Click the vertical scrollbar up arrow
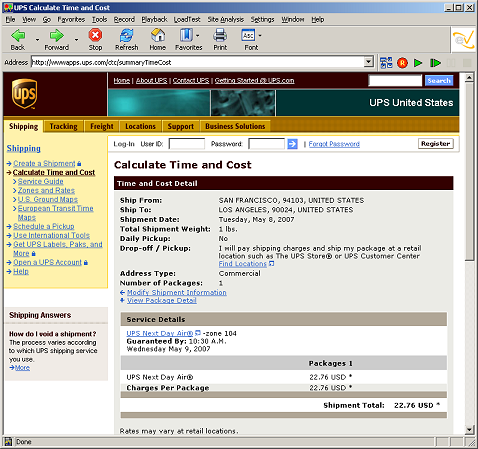The height and width of the screenshot is (449, 478). (x=469, y=78)
